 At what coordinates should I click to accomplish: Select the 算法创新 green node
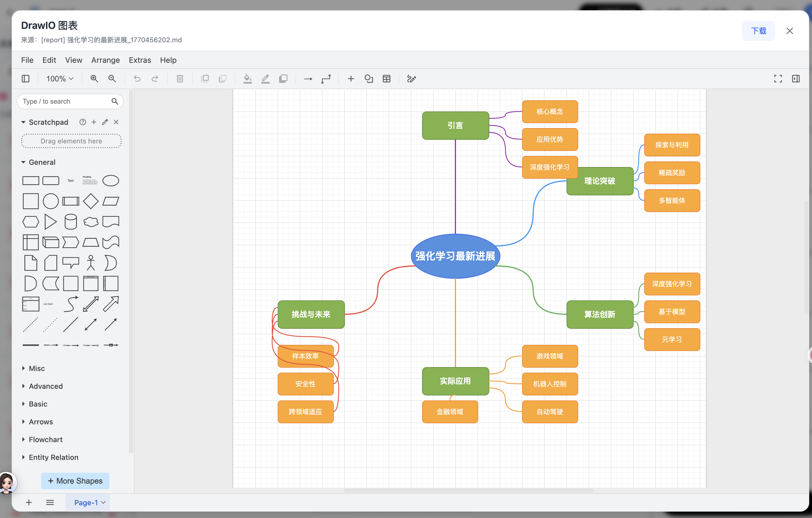600,314
